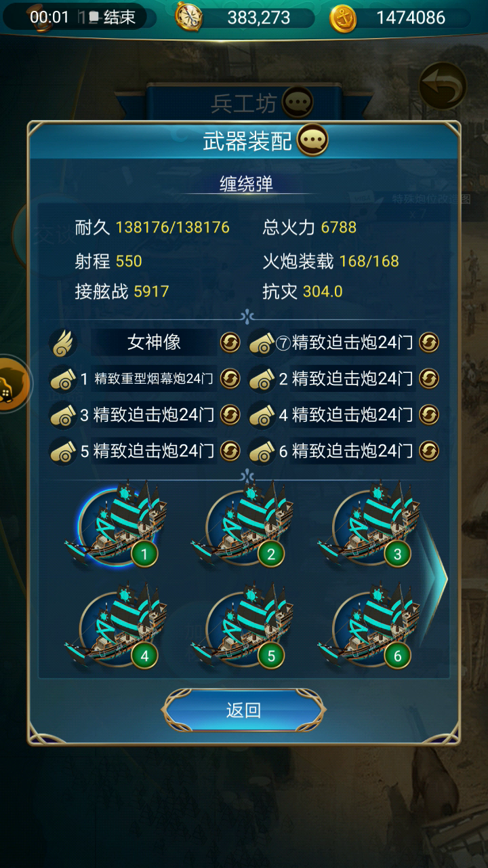Open chat bubble next to 武器装配
This screenshot has height=868, width=488.
(x=312, y=140)
